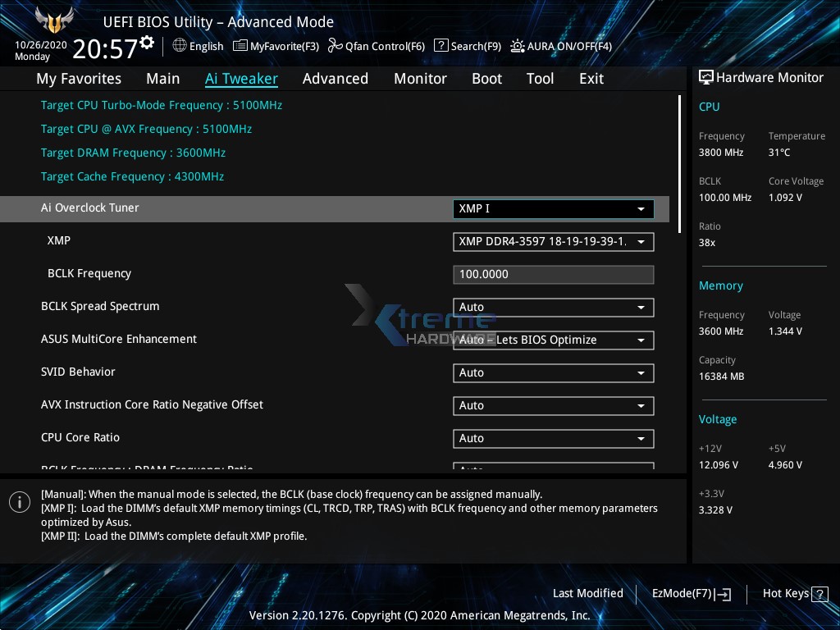Switch to EzMode with the EzMode(F7) button

[691, 593]
